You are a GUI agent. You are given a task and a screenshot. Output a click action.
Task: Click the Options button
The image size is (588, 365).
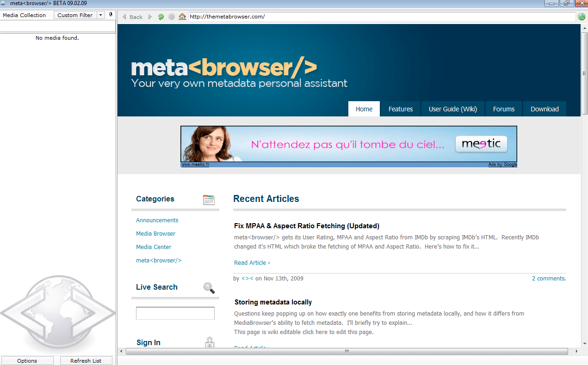[x=27, y=361]
